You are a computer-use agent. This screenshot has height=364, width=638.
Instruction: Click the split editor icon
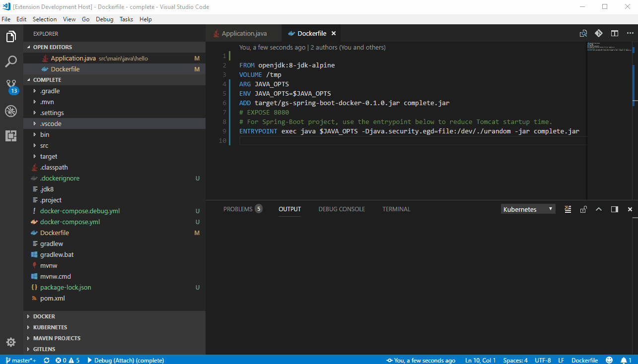[615, 33]
